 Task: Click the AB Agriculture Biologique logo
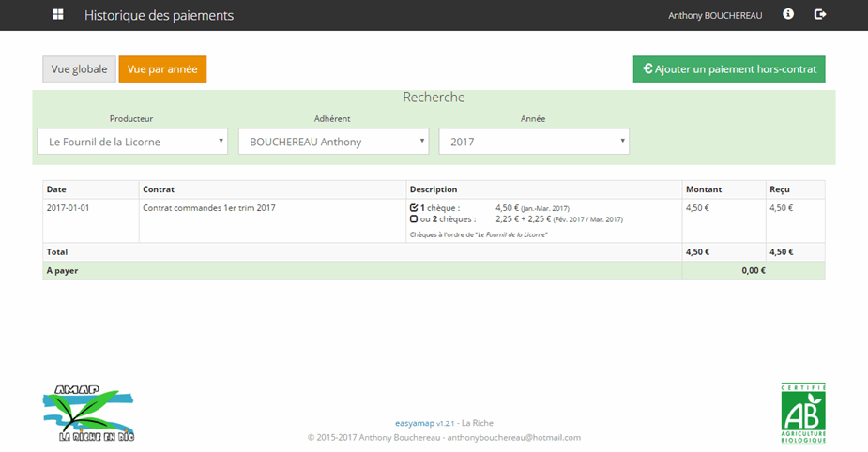(803, 414)
